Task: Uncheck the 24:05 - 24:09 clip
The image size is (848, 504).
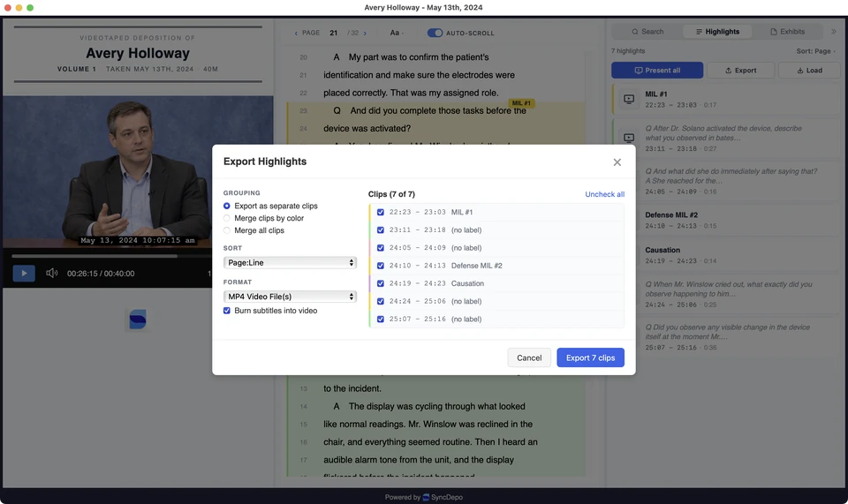Action: pos(381,248)
